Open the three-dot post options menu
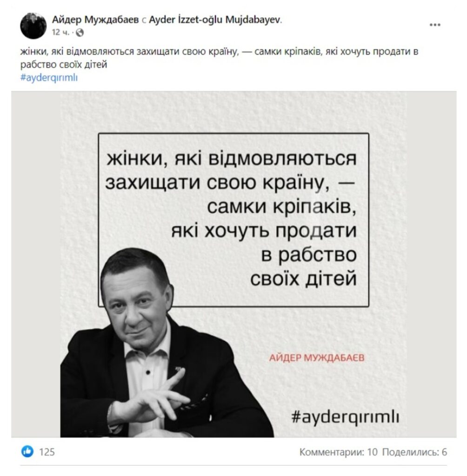 point(435,25)
